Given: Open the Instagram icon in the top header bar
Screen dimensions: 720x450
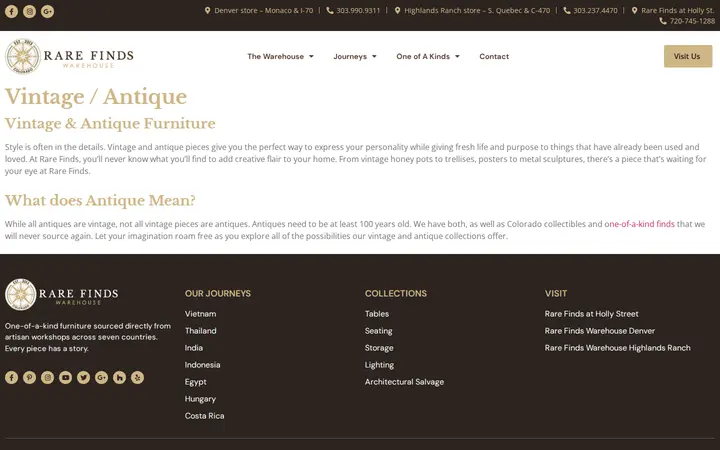Looking at the screenshot, I should point(29,11).
